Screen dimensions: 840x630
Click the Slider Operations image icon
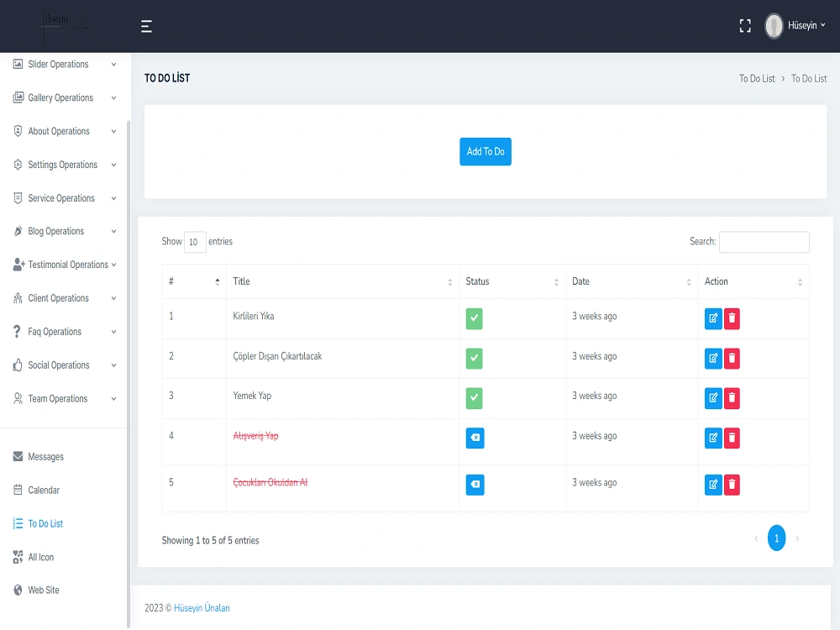(x=18, y=65)
